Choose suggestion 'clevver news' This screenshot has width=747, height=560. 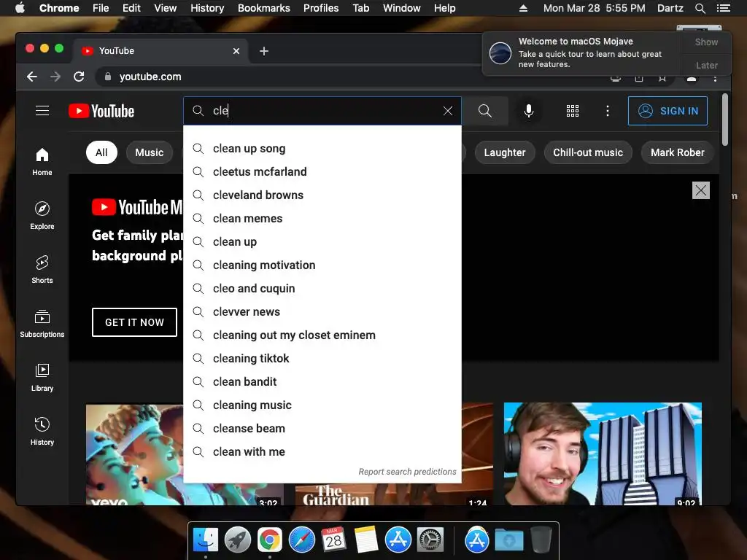pyautogui.click(x=322, y=312)
